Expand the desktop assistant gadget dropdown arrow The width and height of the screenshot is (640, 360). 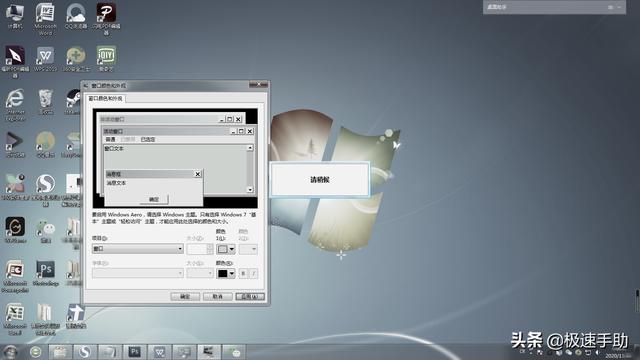619,7
